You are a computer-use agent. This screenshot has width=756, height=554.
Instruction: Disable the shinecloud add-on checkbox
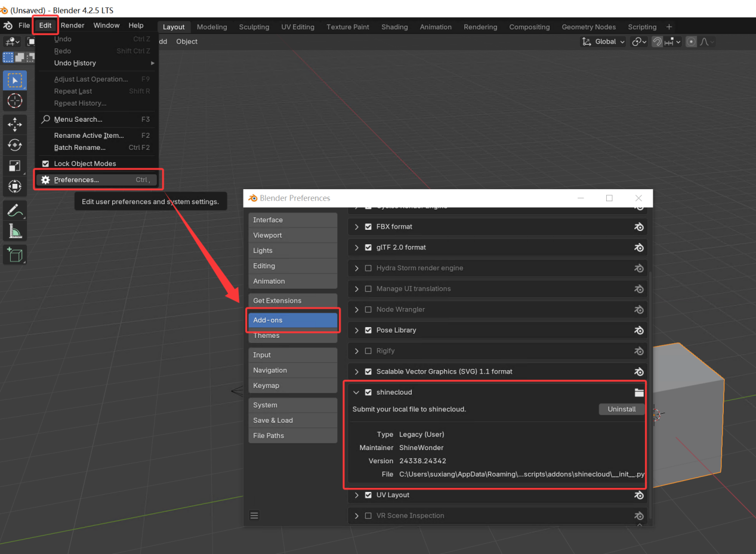point(368,392)
